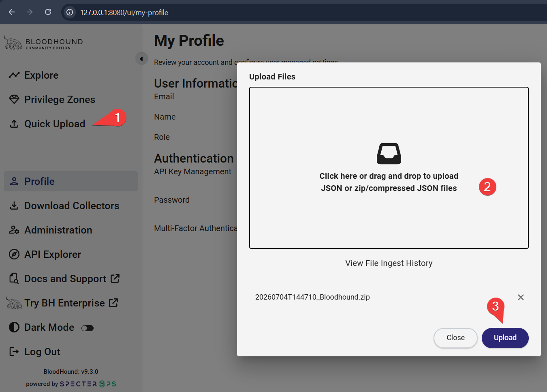547x392 pixels.
Task: Click the BloodHound v9.3.0 version text
Action: click(71, 372)
